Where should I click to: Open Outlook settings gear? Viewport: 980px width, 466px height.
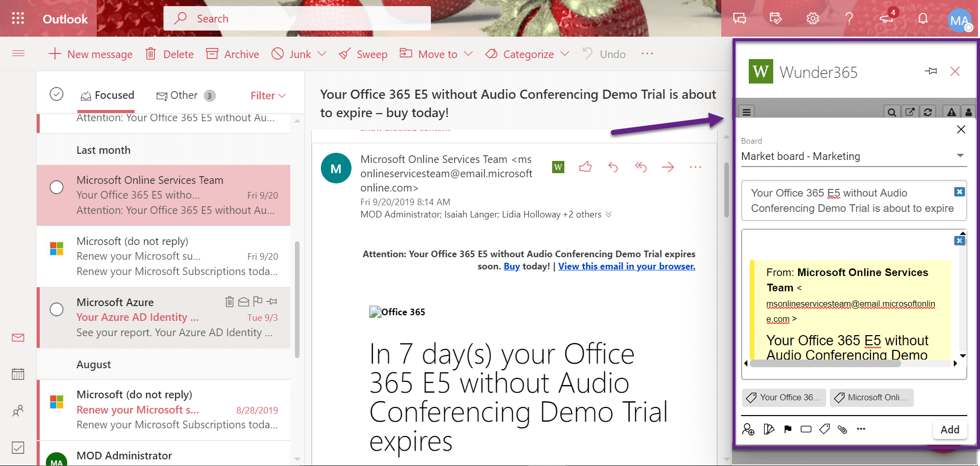(x=812, y=19)
